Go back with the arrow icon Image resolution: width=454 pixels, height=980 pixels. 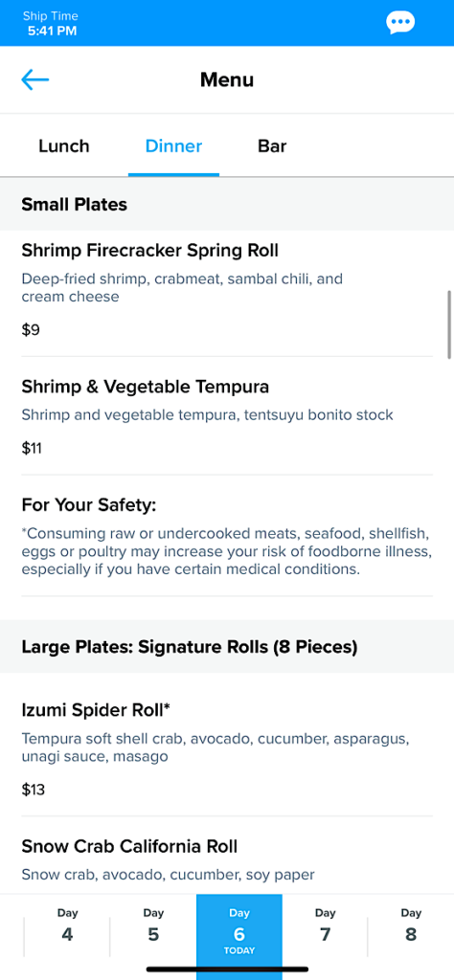[35, 80]
